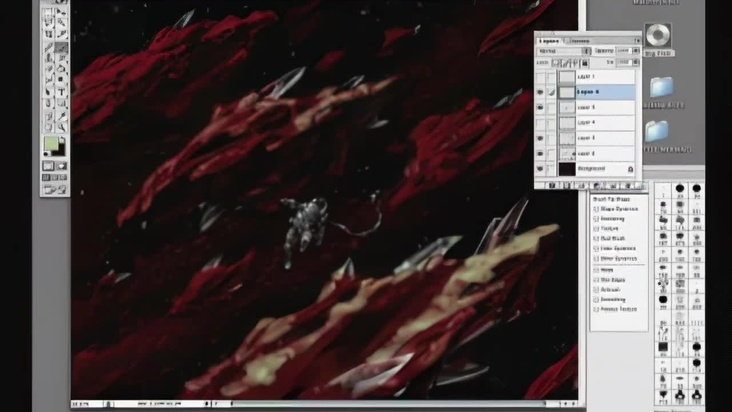Image resolution: width=732 pixels, height=412 pixels.
Task: Select the Move tool
Action: (x=61, y=12)
